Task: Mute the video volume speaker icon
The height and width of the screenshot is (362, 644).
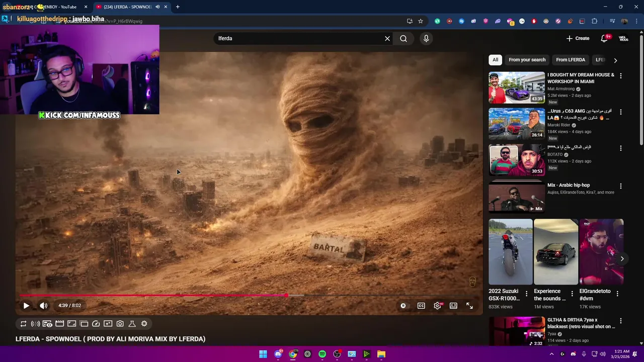Action: coord(44,306)
